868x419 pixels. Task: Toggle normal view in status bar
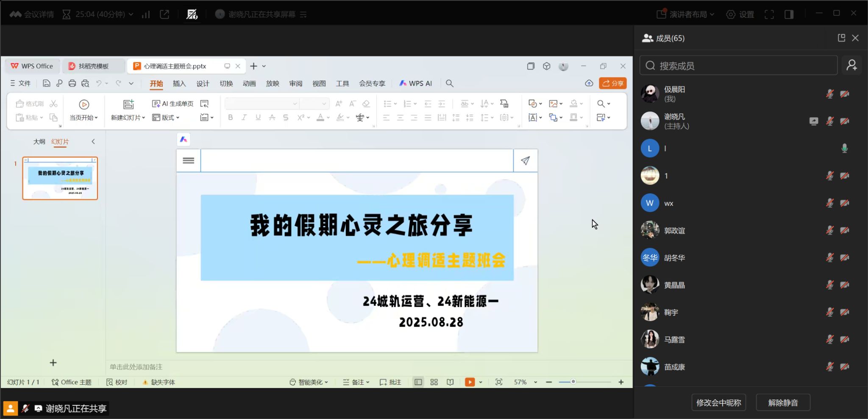(418, 382)
